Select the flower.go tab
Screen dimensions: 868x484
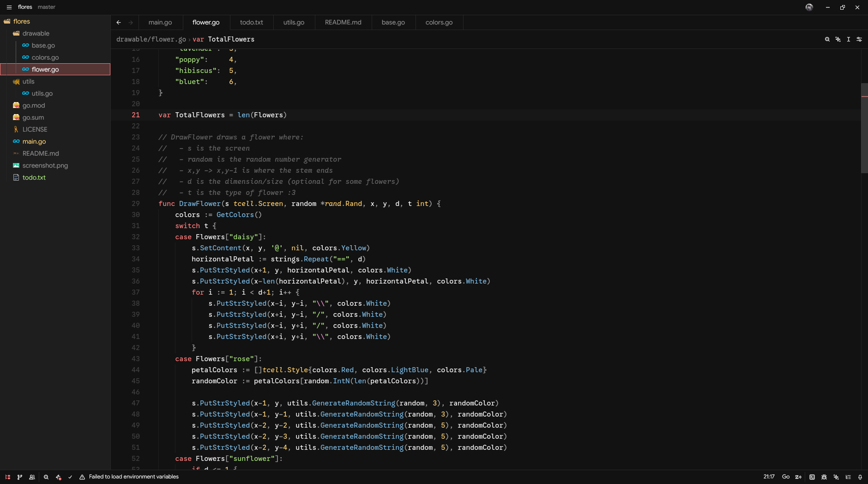click(x=206, y=22)
